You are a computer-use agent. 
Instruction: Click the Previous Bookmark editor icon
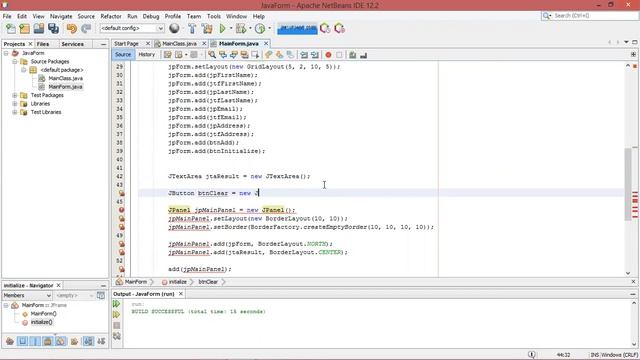[x=268, y=55]
